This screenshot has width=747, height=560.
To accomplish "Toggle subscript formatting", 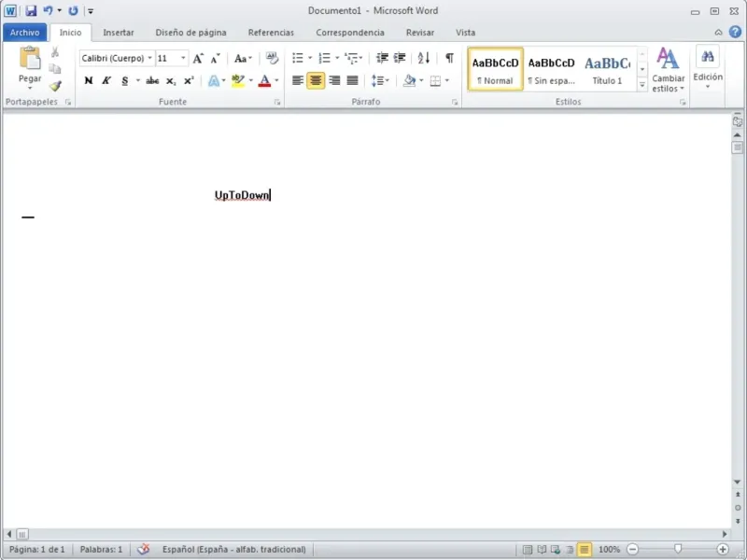I will [171, 80].
